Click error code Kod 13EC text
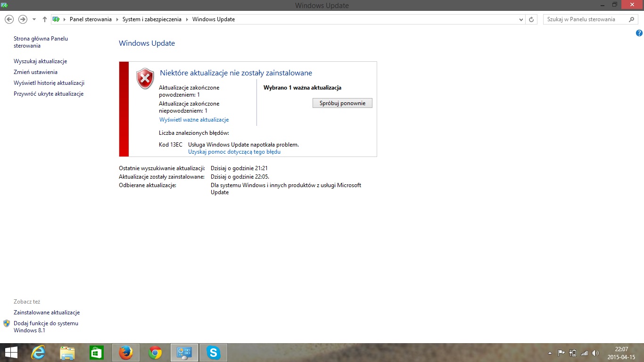This screenshot has width=644, height=362. (171, 145)
